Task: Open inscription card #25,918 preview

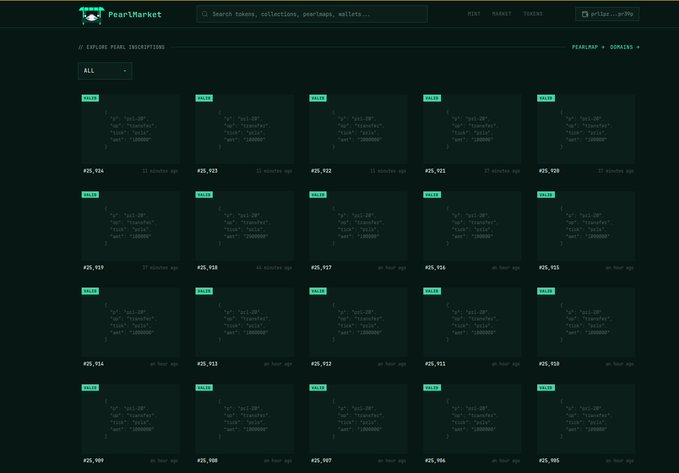Action: 244,226
